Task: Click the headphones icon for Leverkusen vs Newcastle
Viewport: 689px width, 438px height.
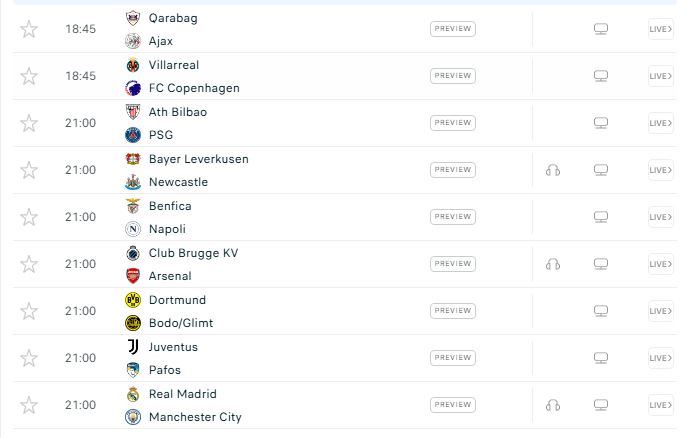Action: 553,170
